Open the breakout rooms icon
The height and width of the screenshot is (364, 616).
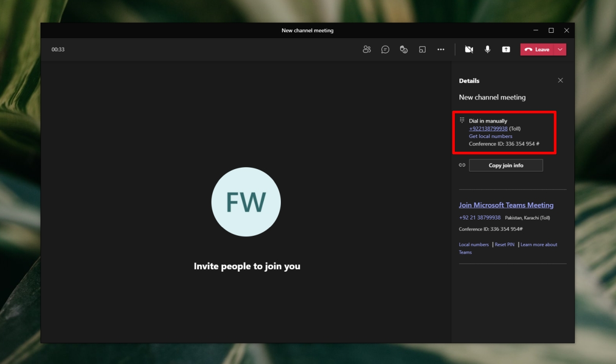422,49
